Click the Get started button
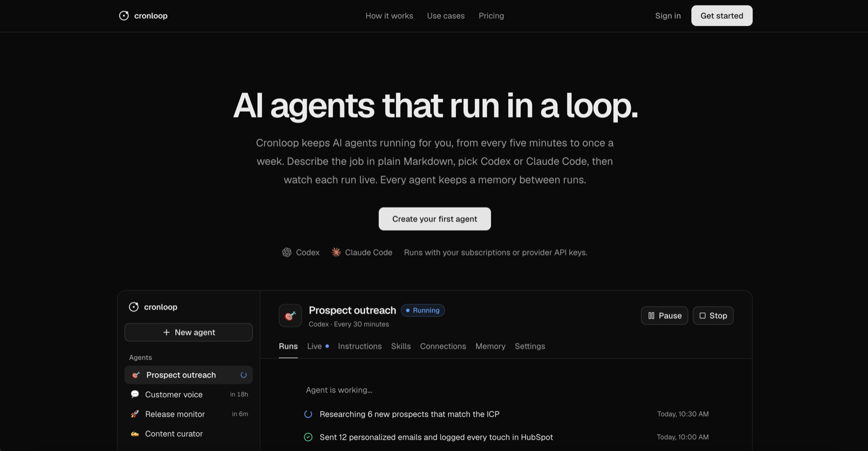 [x=722, y=16]
